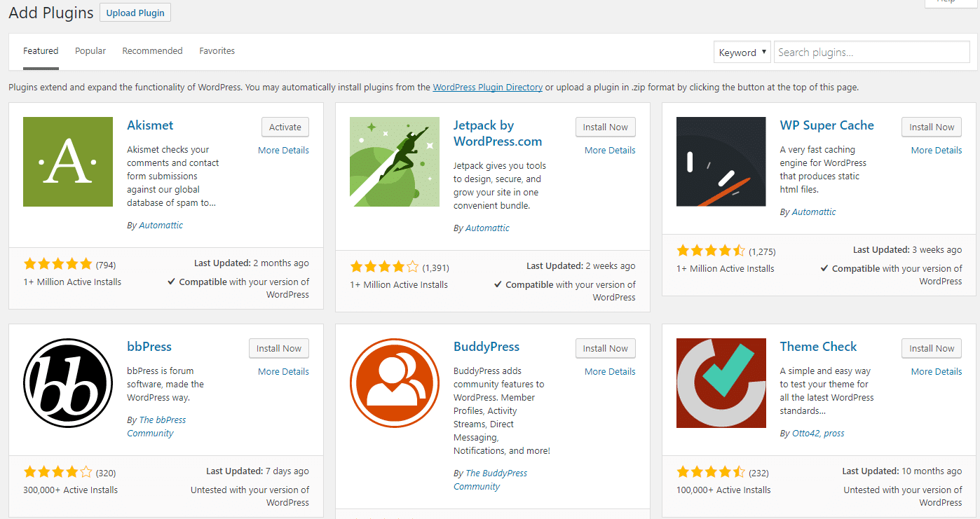Click the compatibility checkmark for Akismet
The image size is (980, 519).
click(172, 282)
